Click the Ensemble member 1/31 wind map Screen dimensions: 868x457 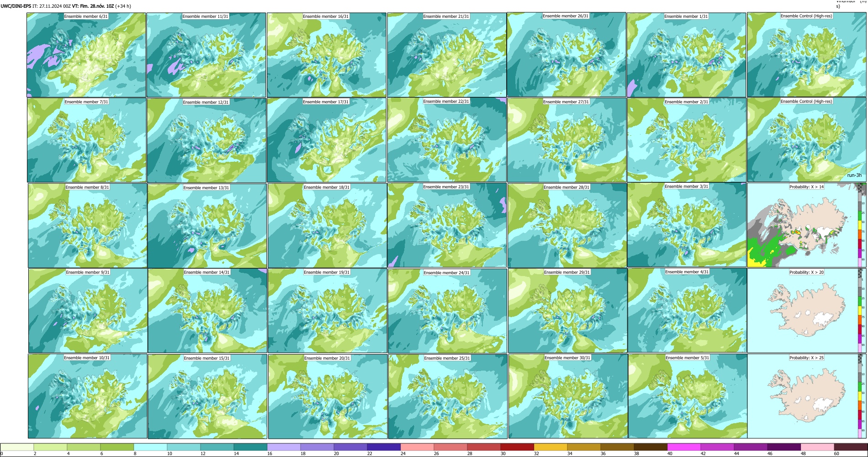click(x=686, y=55)
